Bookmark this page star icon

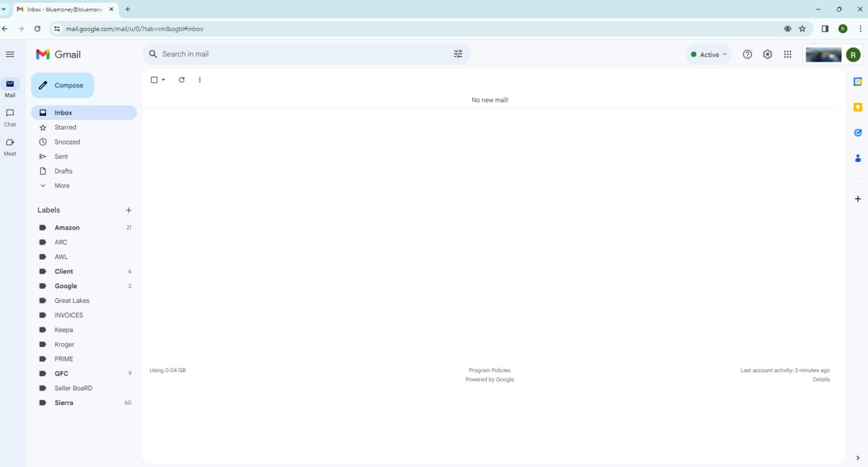click(802, 28)
